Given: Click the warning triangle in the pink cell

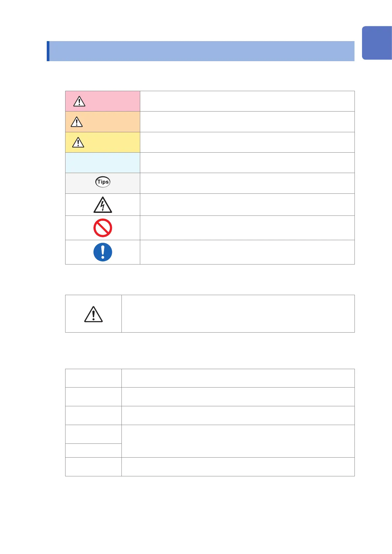Looking at the screenshot, I should (x=79, y=101).
